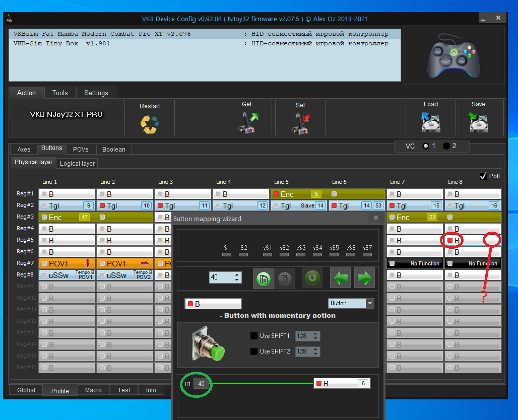Switch to the Logical layer tab

[77, 164]
